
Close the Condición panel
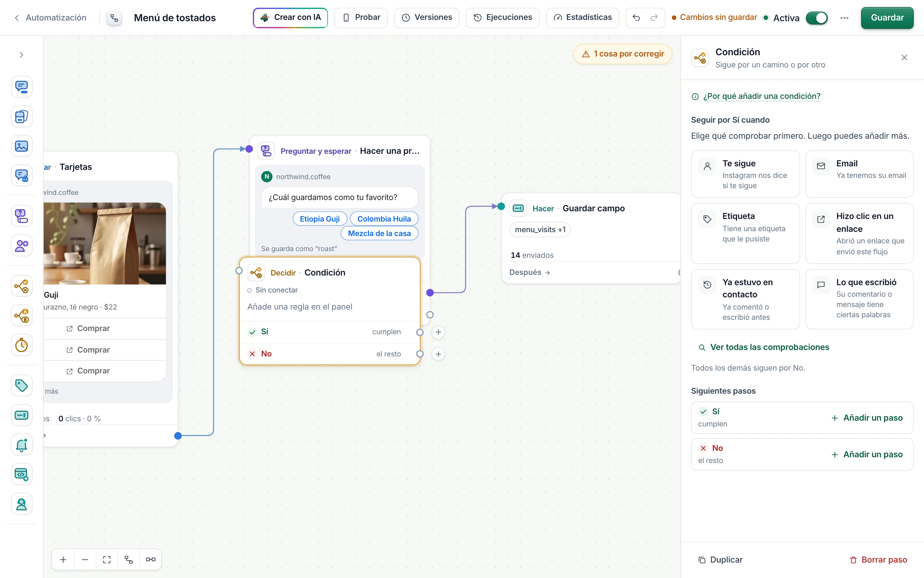click(x=904, y=58)
